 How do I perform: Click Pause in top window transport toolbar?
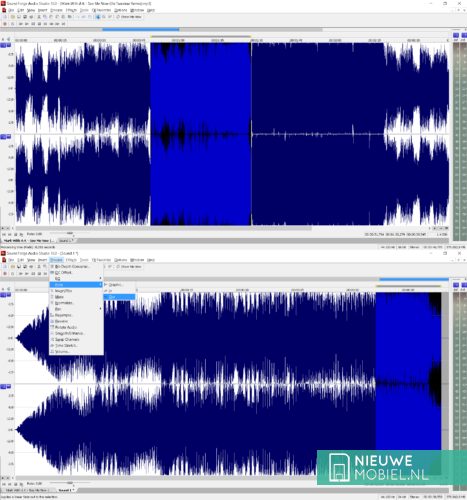tap(33, 24)
